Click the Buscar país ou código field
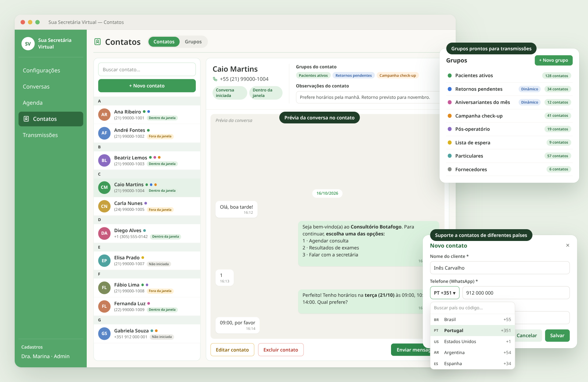This screenshot has width=588, height=382. click(472, 308)
